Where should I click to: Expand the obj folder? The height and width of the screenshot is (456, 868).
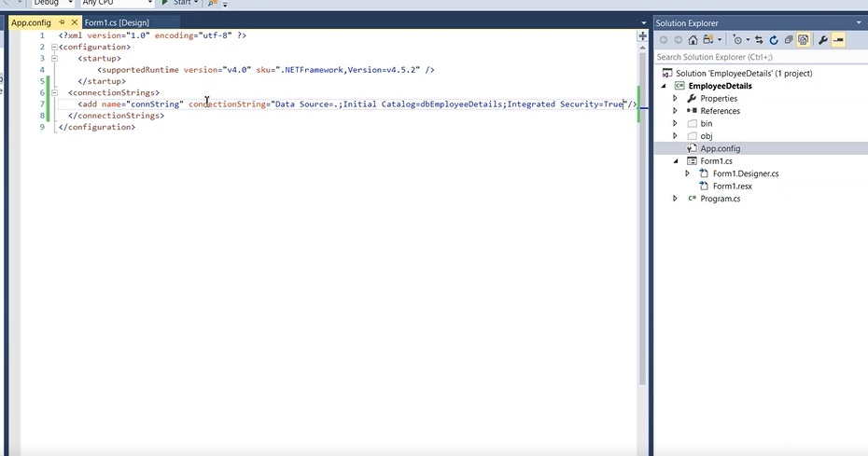point(675,135)
